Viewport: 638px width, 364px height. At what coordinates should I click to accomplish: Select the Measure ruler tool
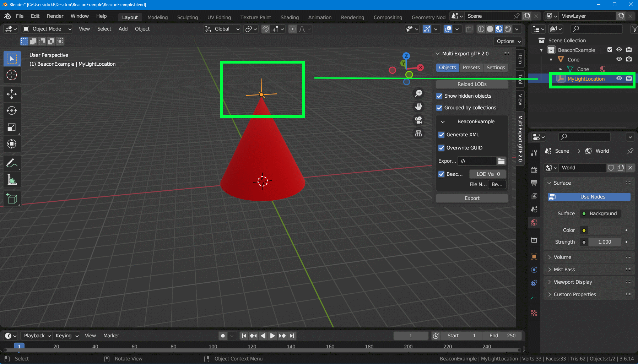pos(12,180)
